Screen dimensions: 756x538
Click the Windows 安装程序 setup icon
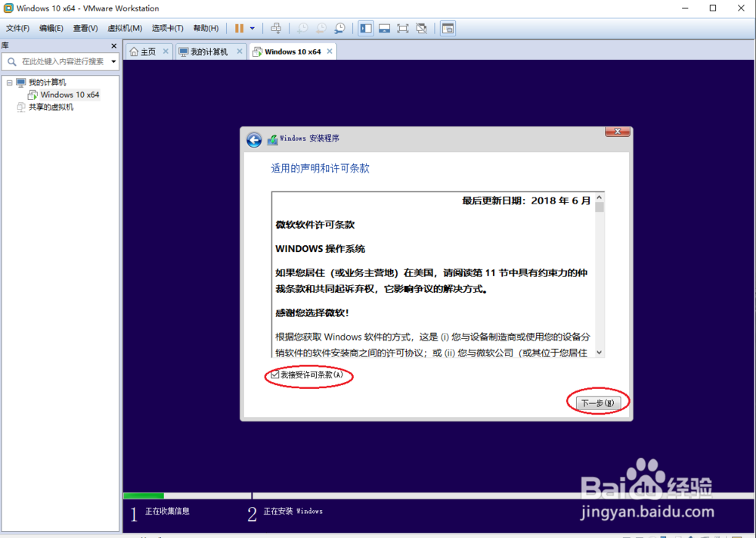pos(272,139)
